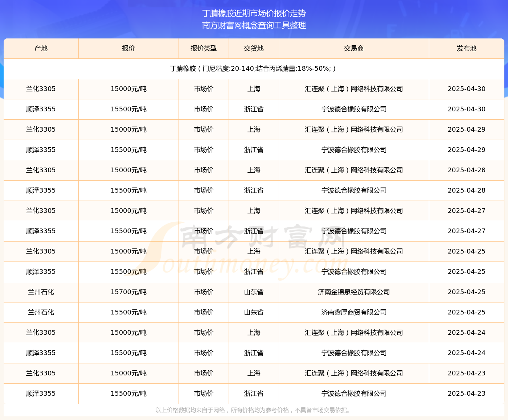Click 宁波德合橡胶有限公司 in the 2025-04-29 row
508x420 pixels.
(354, 150)
